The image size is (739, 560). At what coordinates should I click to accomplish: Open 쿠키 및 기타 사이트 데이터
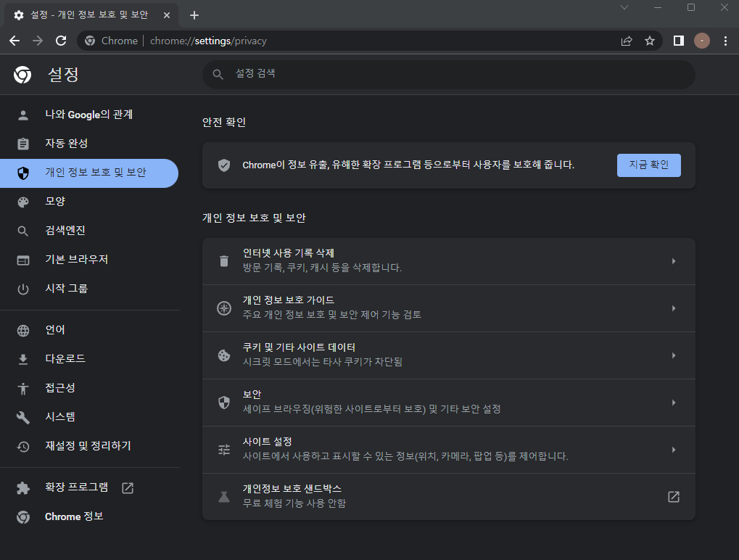(449, 355)
